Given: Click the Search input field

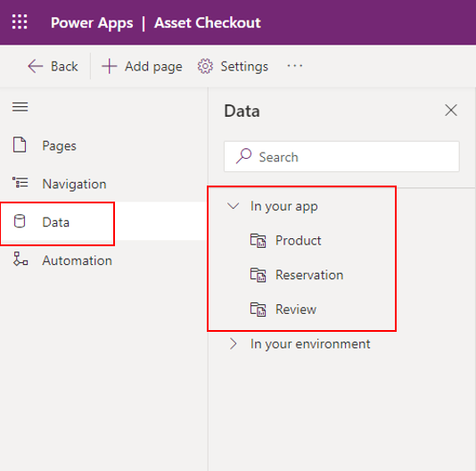Looking at the screenshot, I should click(341, 156).
